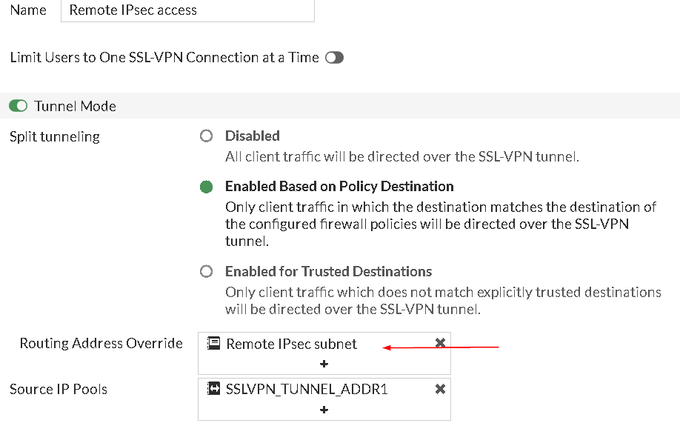
Task: Click the Split tunneling label
Action: (x=54, y=136)
